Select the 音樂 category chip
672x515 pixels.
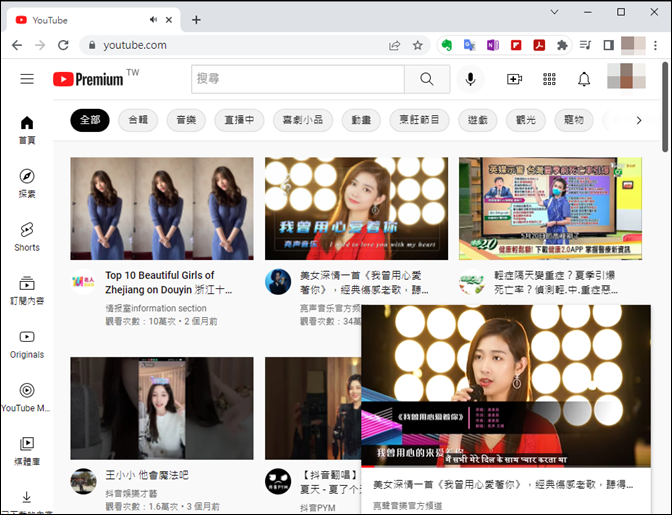point(186,120)
